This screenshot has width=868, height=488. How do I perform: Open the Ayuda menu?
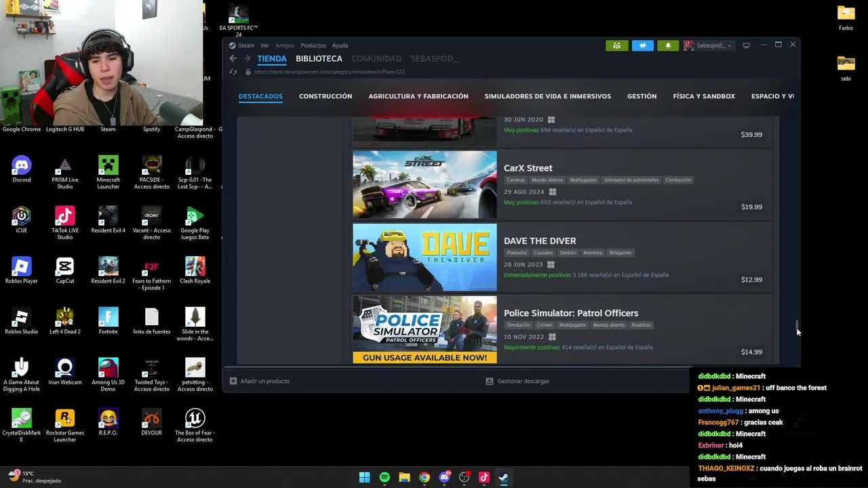[340, 45]
